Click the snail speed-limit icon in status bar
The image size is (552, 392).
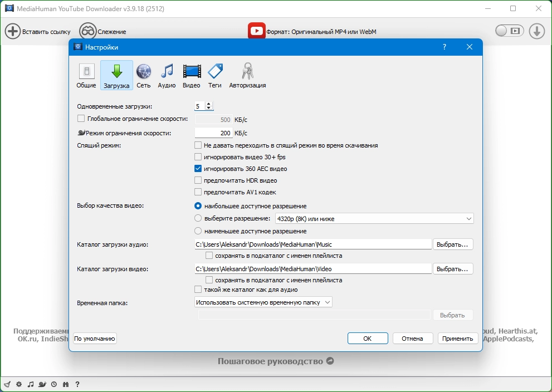42,384
